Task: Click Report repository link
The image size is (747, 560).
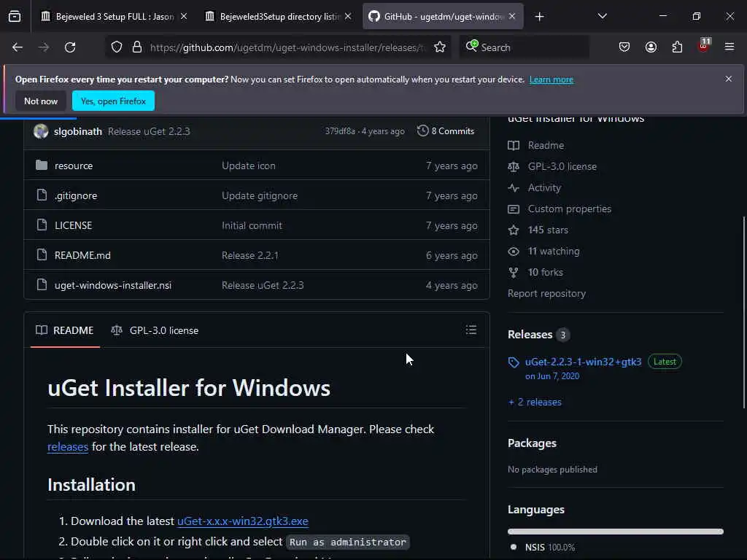Action: (546, 293)
